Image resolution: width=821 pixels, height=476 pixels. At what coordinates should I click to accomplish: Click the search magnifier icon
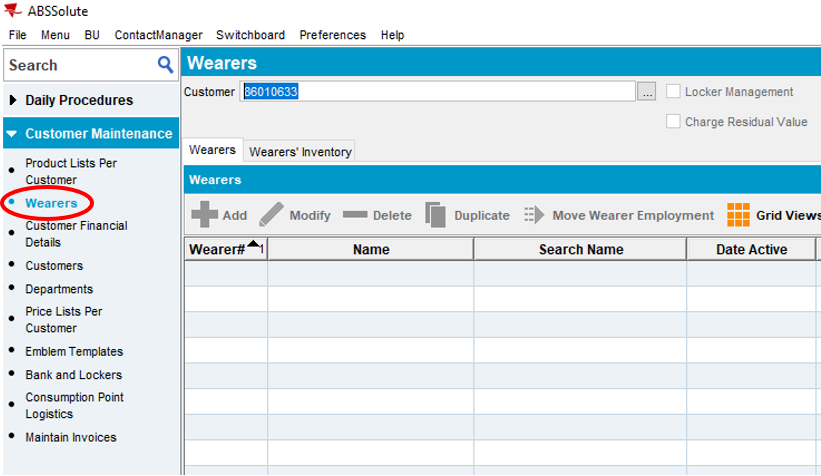point(166,65)
